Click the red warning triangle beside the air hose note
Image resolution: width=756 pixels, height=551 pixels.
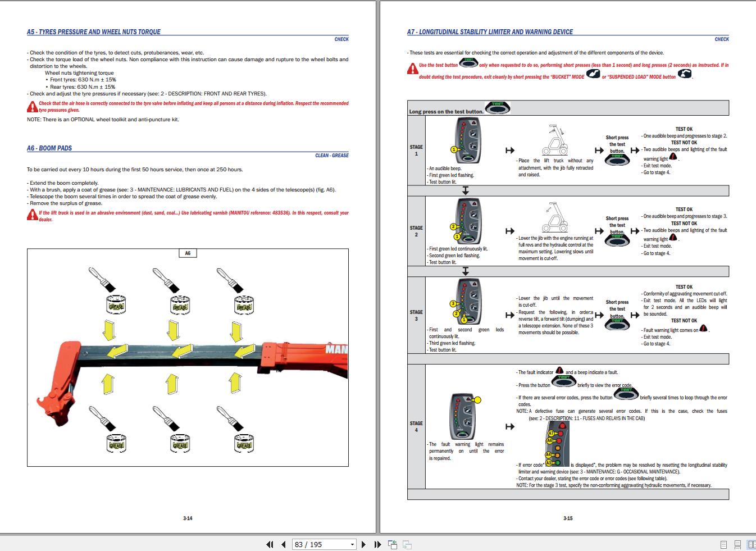click(x=31, y=104)
